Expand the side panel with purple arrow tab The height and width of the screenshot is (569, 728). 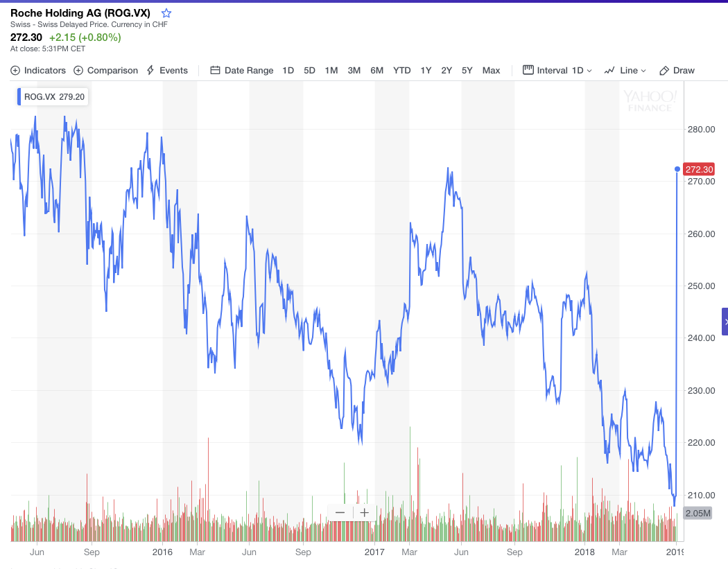[x=725, y=321]
